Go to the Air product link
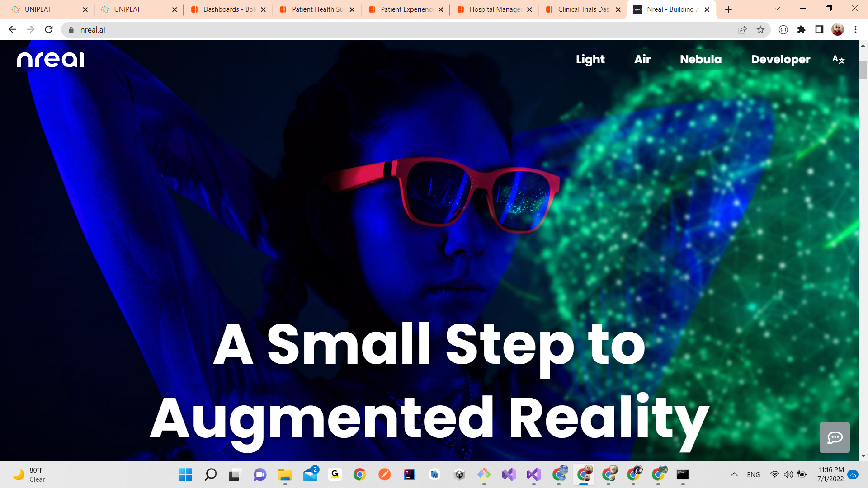868x488 pixels. 642,60
